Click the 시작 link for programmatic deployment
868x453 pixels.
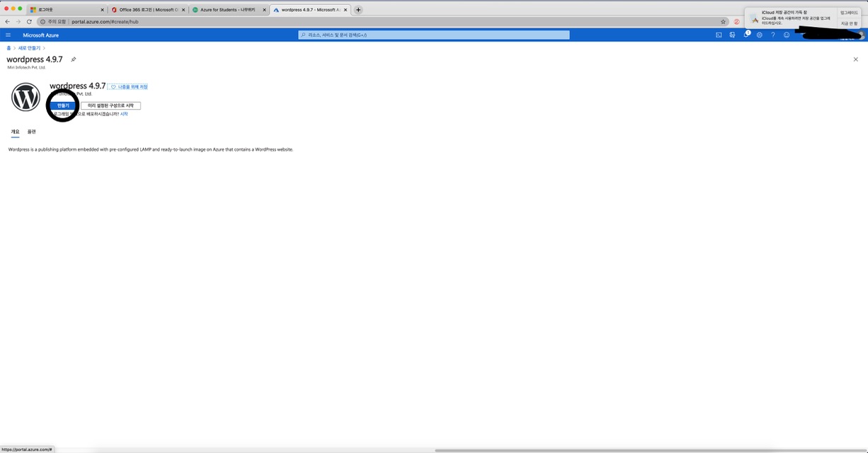coord(124,114)
